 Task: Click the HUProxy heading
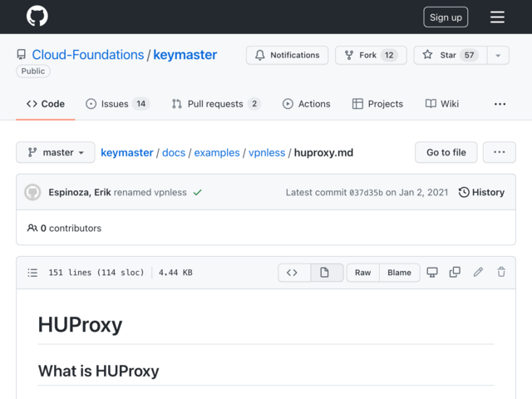[x=80, y=325]
